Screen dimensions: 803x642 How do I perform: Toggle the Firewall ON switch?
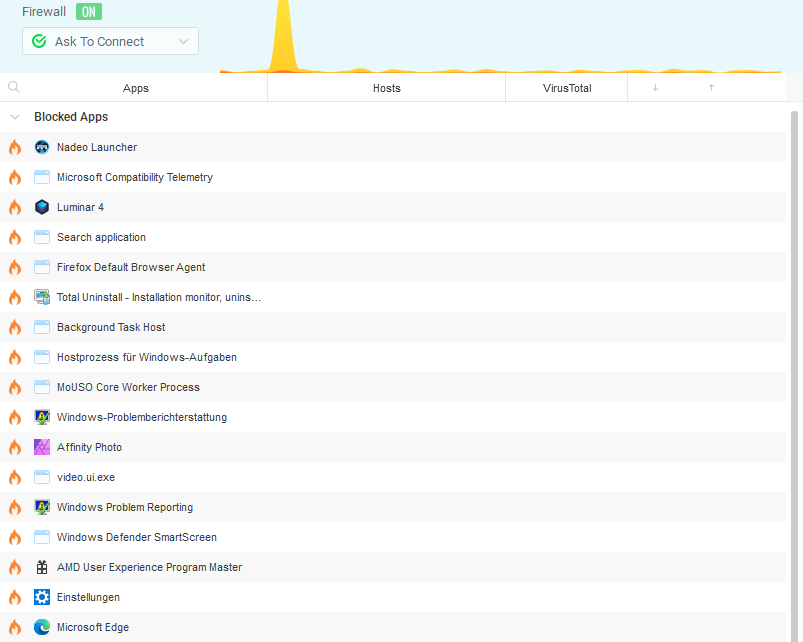(x=89, y=11)
